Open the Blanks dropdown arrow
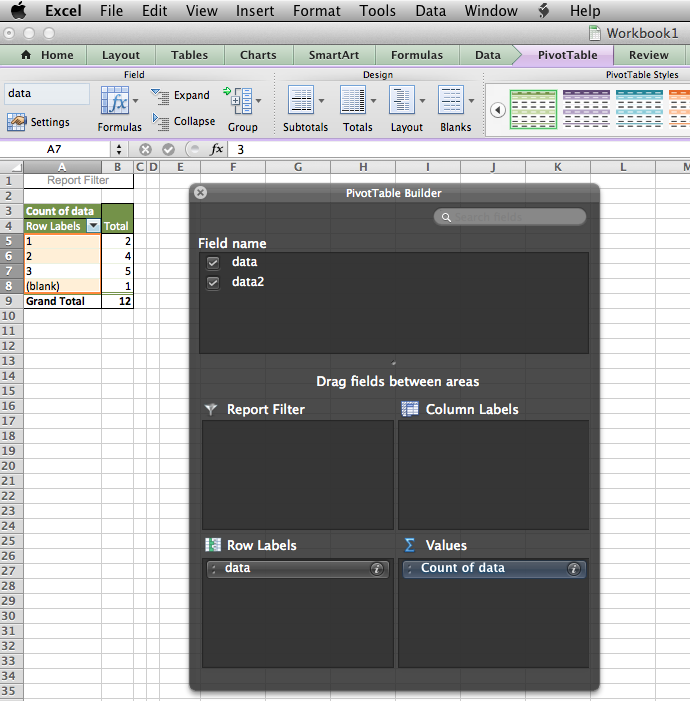Viewport: 690px width, 701px height. [471, 101]
